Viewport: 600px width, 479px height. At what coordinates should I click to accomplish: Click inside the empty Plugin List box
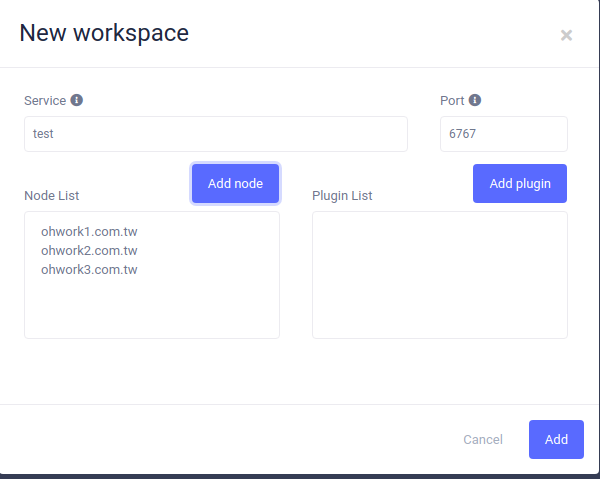point(440,275)
